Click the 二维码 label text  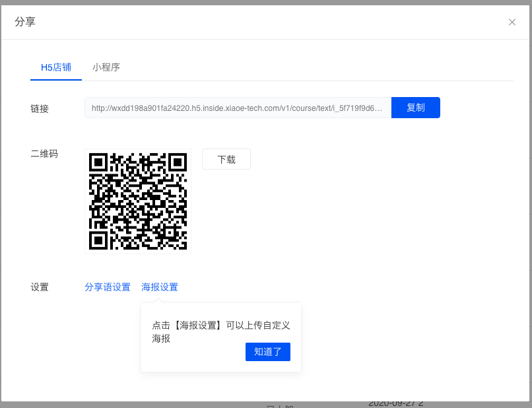point(44,154)
